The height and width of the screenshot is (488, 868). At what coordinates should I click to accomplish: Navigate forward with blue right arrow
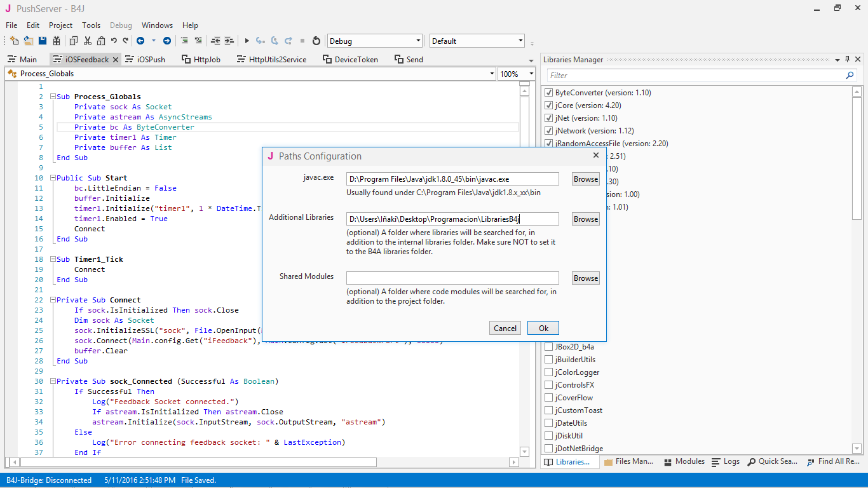pyautogui.click(x=167, y=41)
